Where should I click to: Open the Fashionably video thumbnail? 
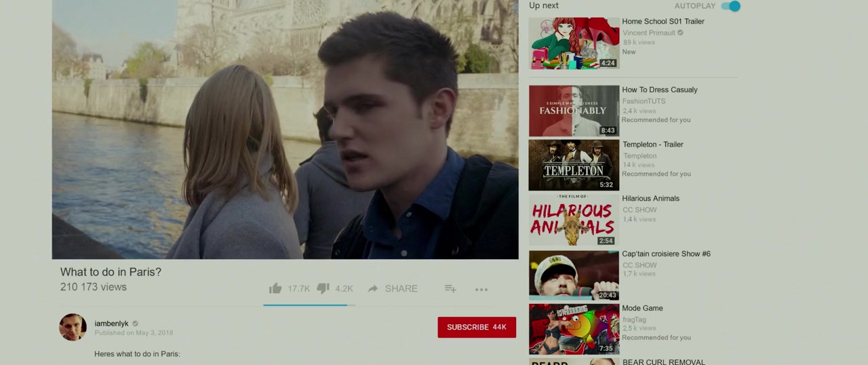[x=574, y=111]
